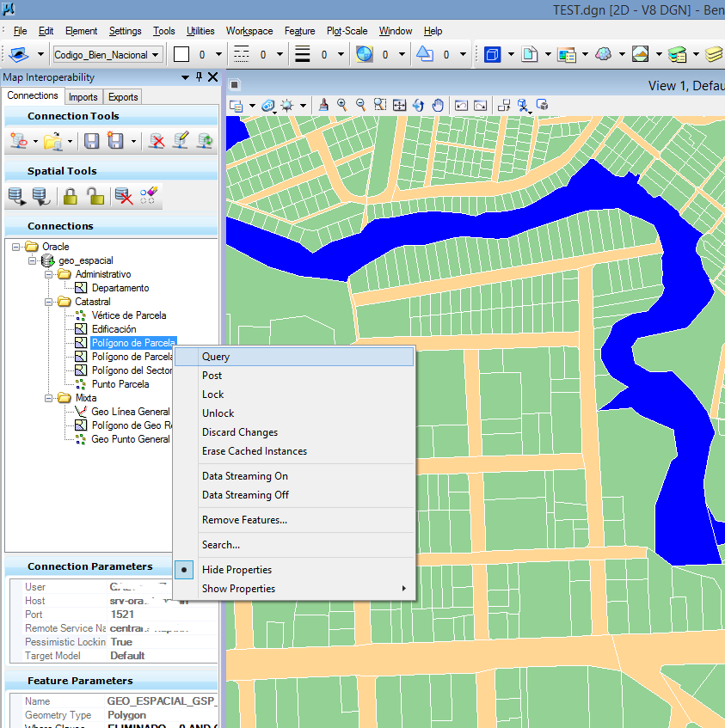Viewport: 725px width, 728px height.
Task: Click the Open connection folder icon
Action: coord(53,141)
